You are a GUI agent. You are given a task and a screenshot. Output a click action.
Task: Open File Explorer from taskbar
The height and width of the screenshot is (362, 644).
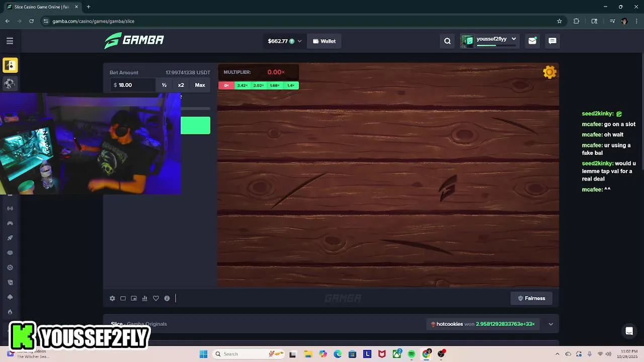pyautogui.click(x=308, y=354)
